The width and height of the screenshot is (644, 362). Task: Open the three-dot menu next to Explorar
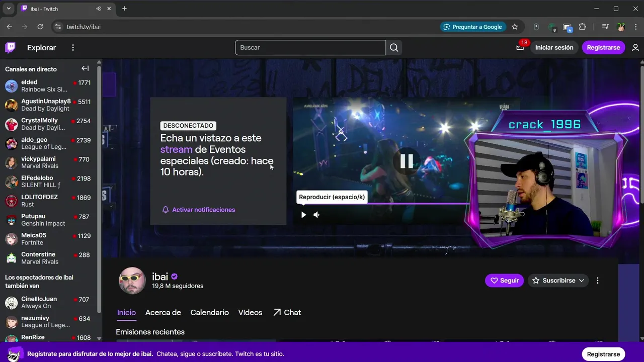pyautogui.click(x=73, y=48)
